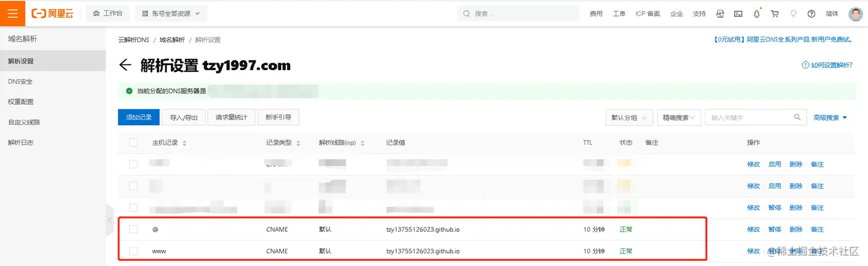Tick the select-all checkbox in table header
This screenshot has width=868, height=266.
pyautogui.click(x=133, y=142)
